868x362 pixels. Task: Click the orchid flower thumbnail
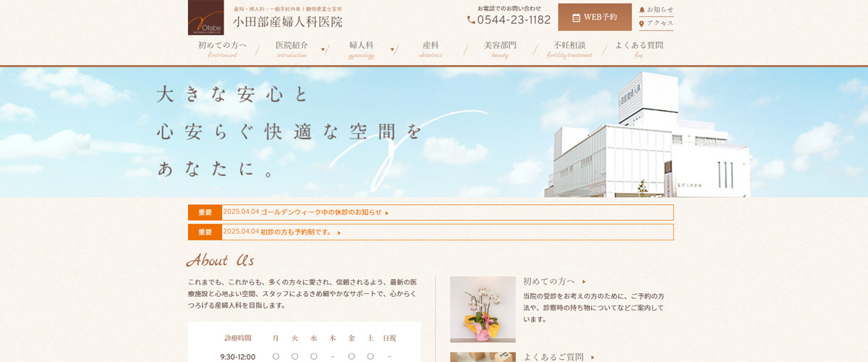tap(482, 309)
